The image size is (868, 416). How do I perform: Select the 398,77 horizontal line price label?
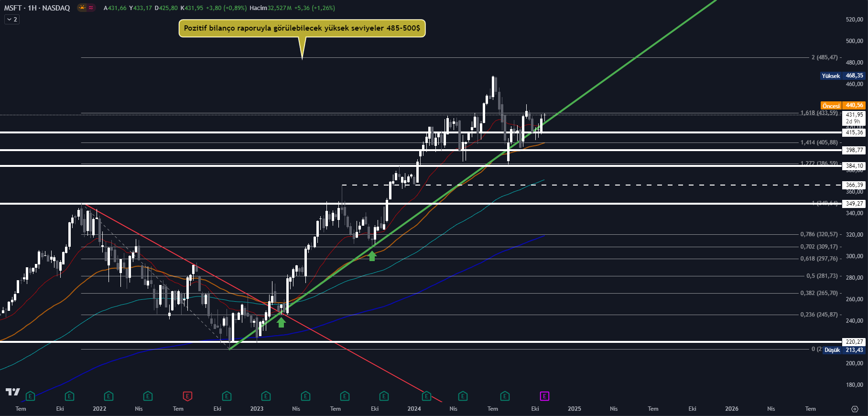(x=854, y=150)
